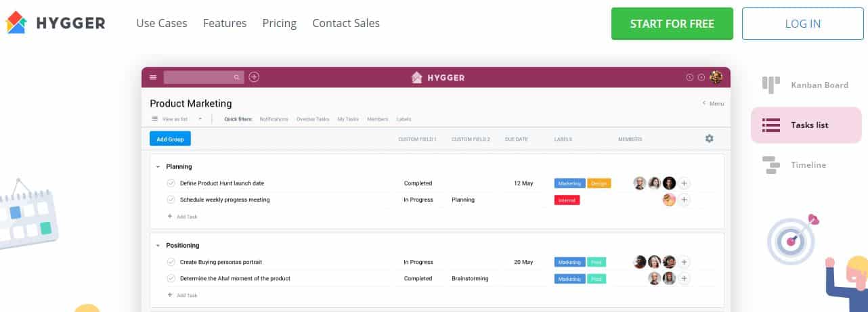Open the hamburger menu in the app bar
This screenshot has height=312, width=868.
pos(153,77)
